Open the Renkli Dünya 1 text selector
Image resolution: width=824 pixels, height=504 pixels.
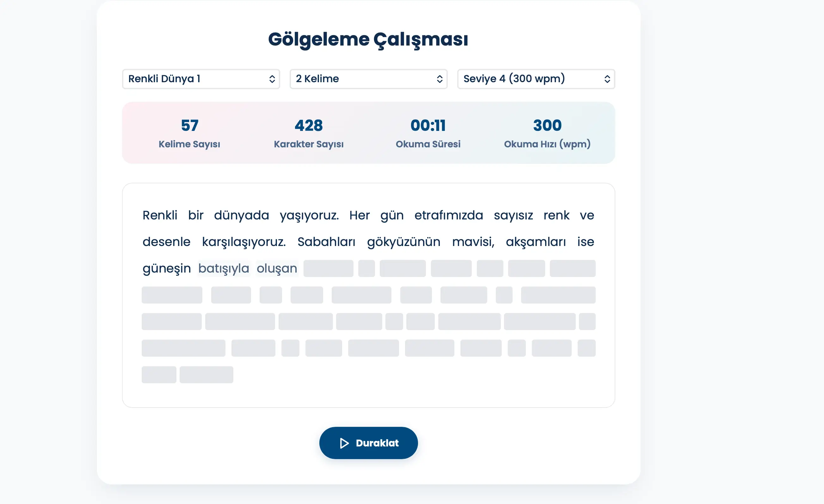pyautogui.click(x=201, y=79)
